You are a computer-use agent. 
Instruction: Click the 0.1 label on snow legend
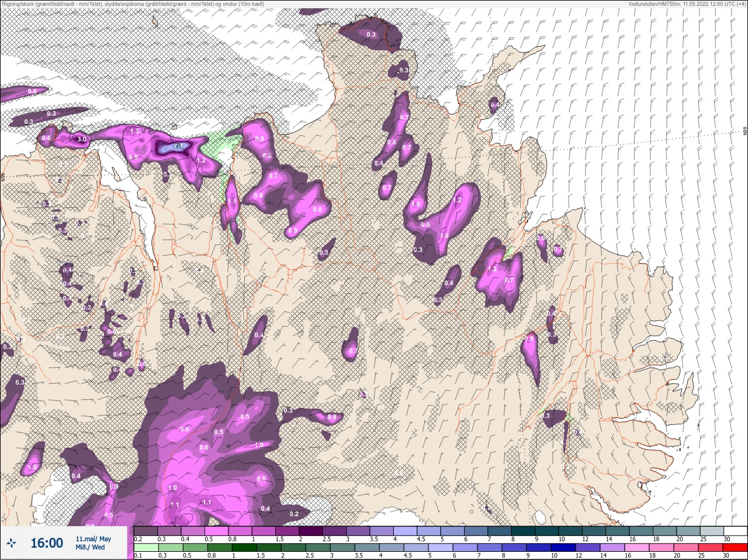tap(138, 556)
